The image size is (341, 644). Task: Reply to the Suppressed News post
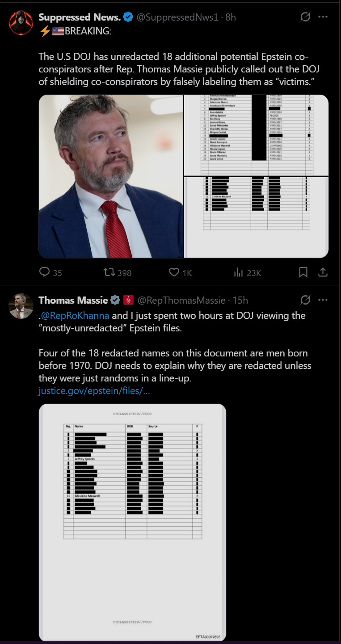pos(45,272)
